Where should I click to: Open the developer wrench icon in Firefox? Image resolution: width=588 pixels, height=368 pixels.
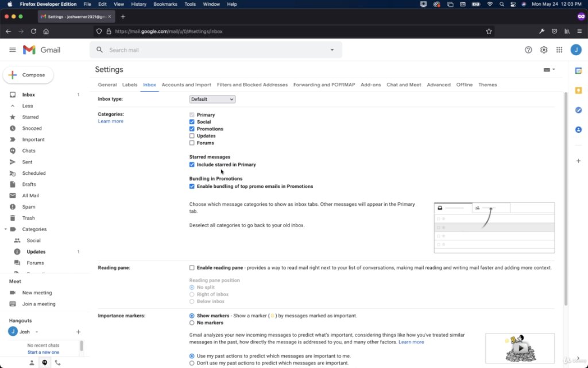tap(541, 32)
